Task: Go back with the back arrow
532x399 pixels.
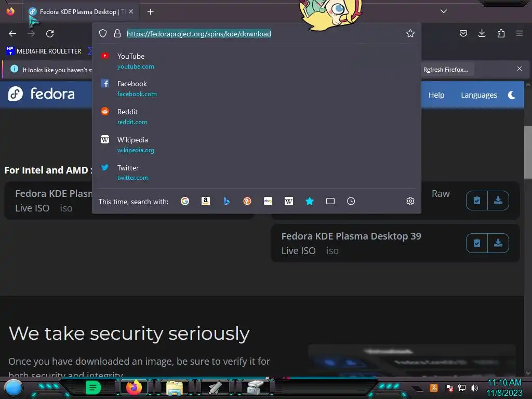Action: point(12,34)
